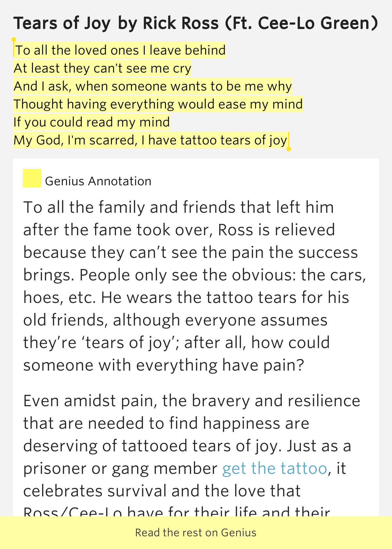Click lyric 'My God, I'm scarred' line
The width and height of the screenshot is (392, 549).
151,140
